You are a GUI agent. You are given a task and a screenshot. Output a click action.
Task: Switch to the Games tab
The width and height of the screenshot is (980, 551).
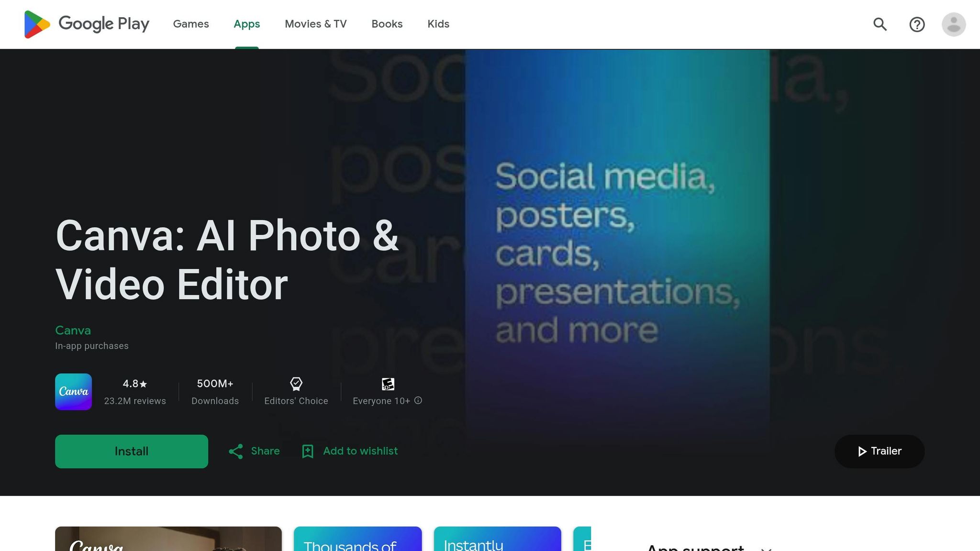[x=191, y=24]
